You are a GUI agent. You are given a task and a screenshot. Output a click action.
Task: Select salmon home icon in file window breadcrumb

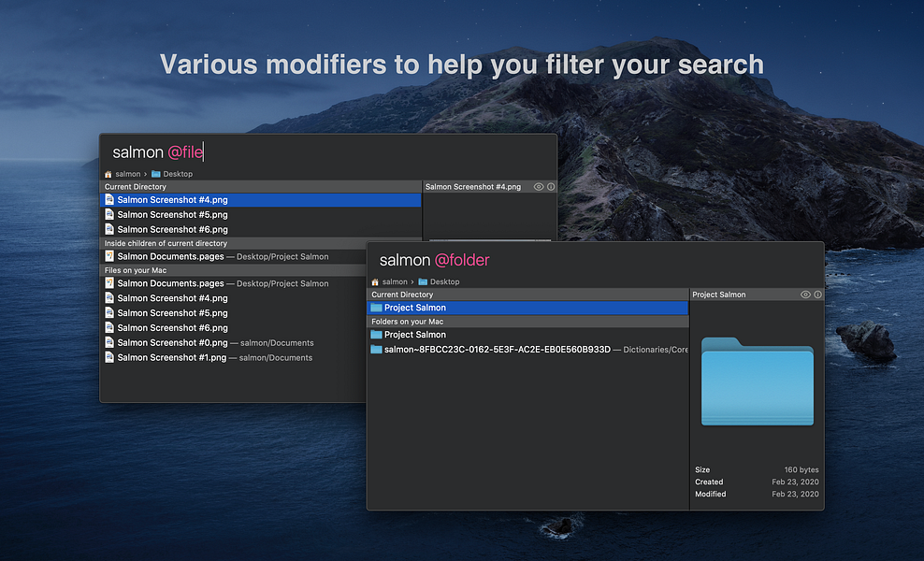108,175
